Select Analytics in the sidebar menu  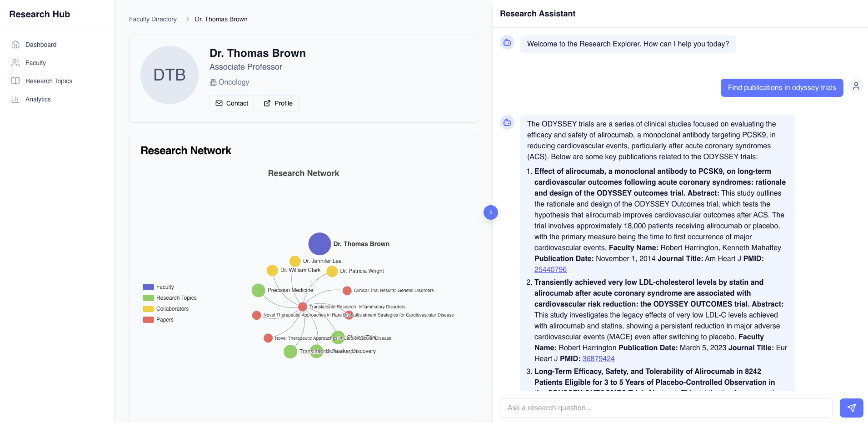[38, 99]
